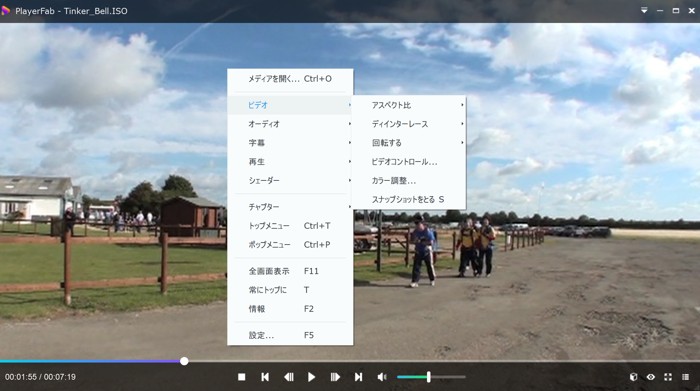Open the playlist panel icon

685,377
